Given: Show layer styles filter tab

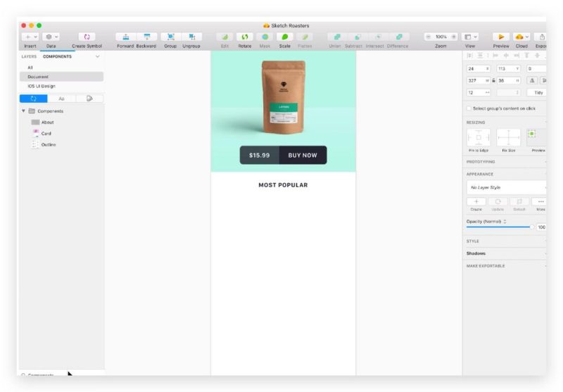Looking at the screenshot, I should tap(89, 99).
